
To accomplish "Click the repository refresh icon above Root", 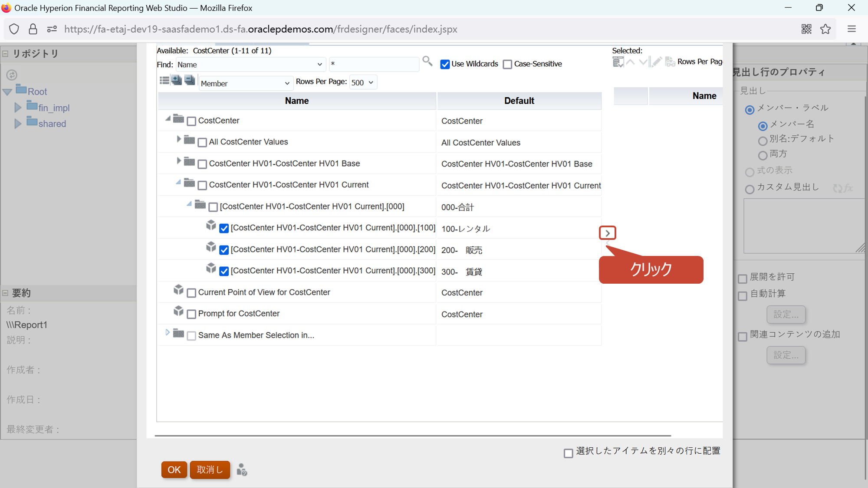I will pyautogui.click(x=12, y=75).
